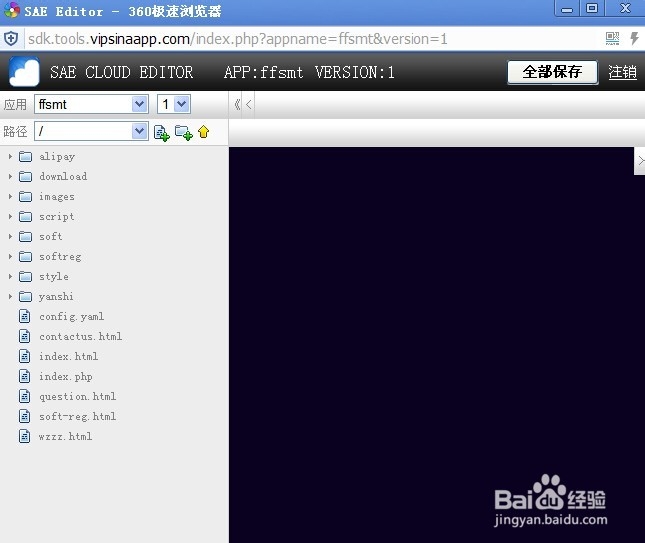Click the SAE cloud logo
This screenshot has height=543, width=645.
point(24,72)
